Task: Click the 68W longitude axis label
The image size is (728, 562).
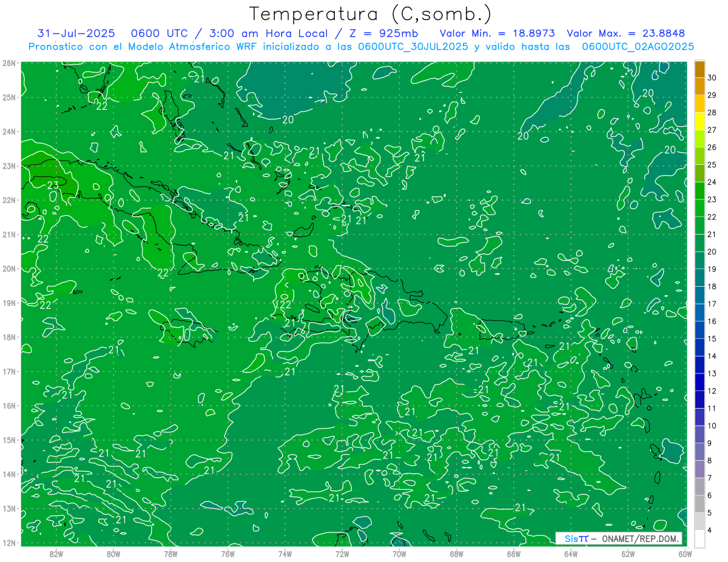Action: tap(456, 554)
